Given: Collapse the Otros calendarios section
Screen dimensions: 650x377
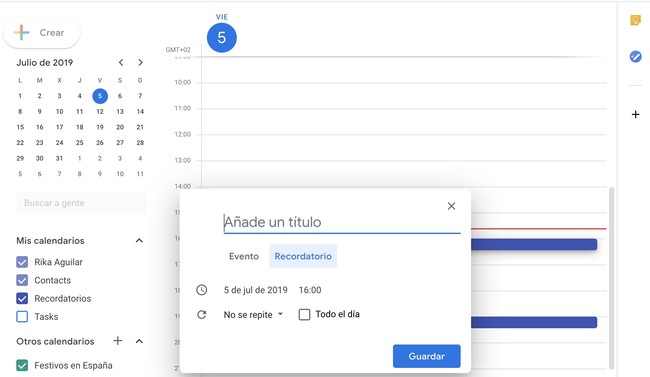Looking at the screenshot, I should [x=139, y=341].
